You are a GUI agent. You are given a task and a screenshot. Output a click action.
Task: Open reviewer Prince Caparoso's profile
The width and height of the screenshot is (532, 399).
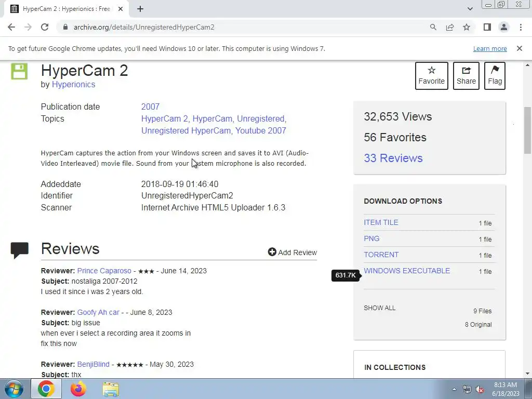coord(104,271)
